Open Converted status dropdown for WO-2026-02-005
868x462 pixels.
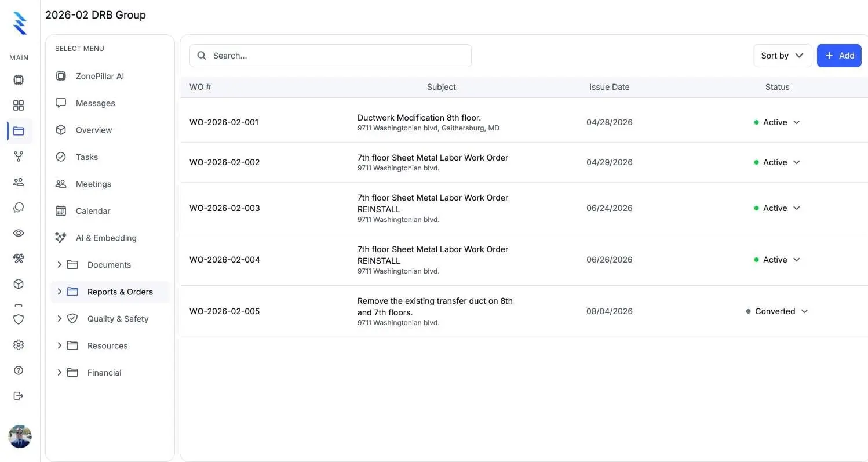click(777, 311)
